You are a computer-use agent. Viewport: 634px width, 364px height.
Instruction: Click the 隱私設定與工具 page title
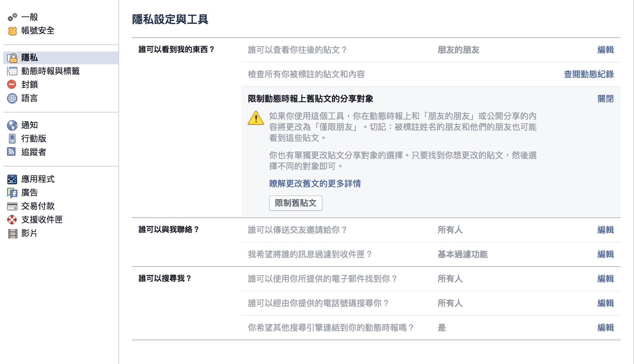pos(170,19)
